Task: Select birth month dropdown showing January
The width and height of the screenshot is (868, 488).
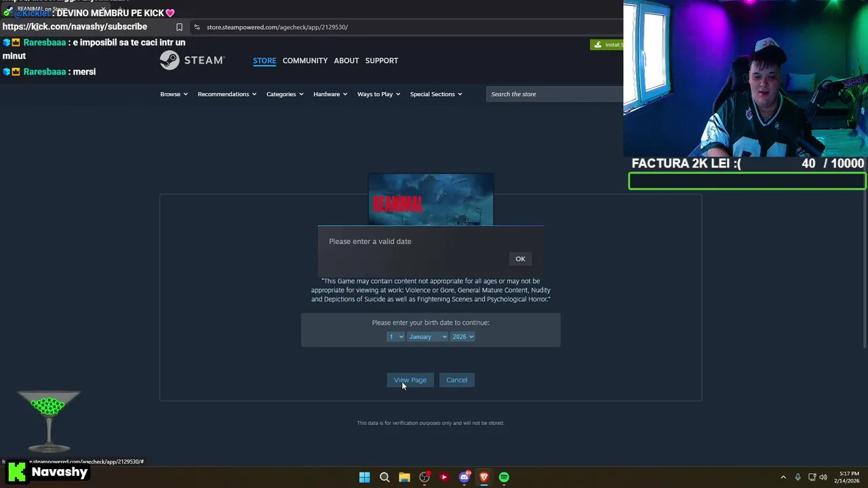Action: click(x=428, y=337)
